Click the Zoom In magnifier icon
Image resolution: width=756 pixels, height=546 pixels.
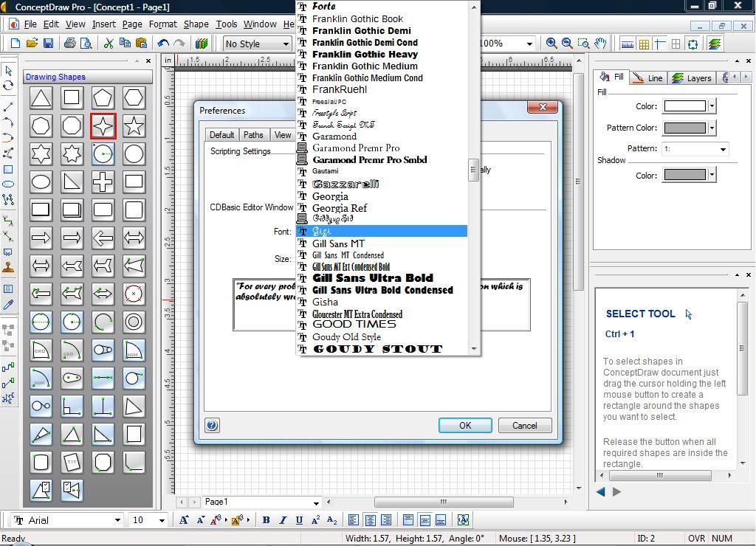point(551,44)
